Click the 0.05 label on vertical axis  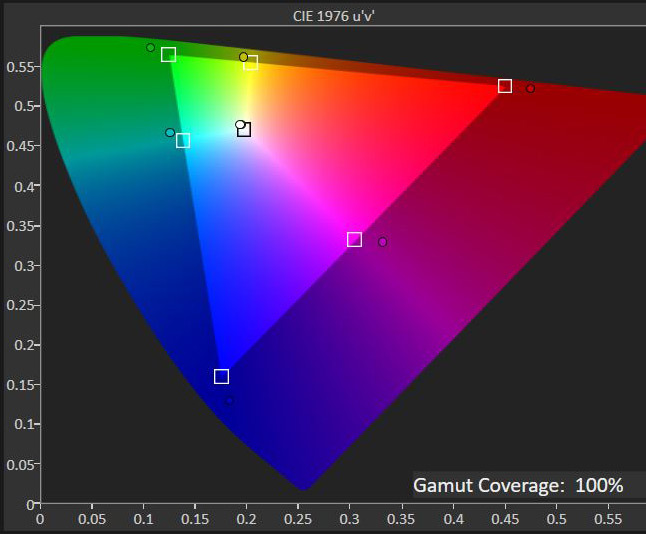[22, 465]
